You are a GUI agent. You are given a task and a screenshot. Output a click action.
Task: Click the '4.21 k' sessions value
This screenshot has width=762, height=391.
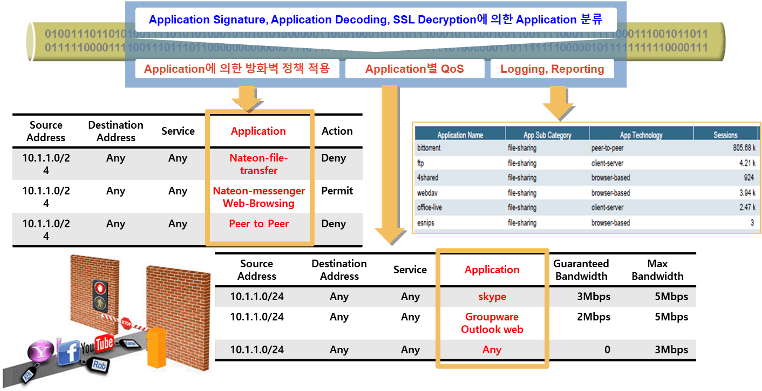click(747, 163)
